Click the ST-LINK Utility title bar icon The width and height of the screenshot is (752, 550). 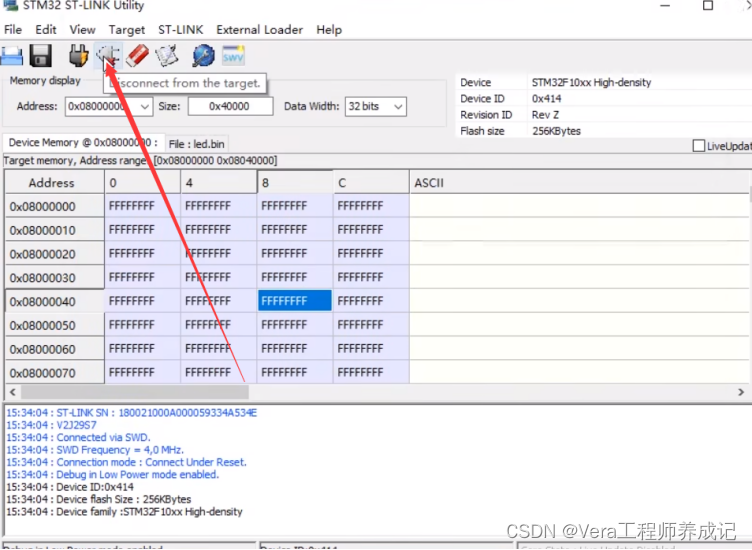[11, 5]
